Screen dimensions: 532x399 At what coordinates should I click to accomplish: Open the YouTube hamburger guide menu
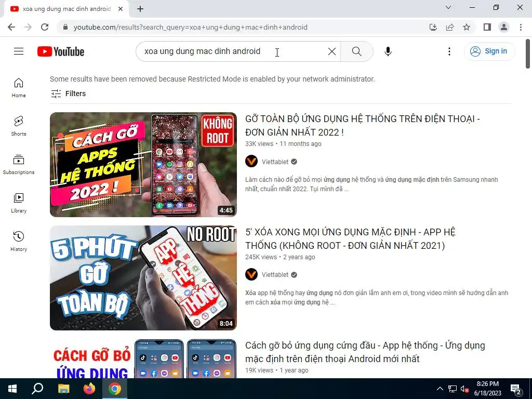(x=19, y=51)
